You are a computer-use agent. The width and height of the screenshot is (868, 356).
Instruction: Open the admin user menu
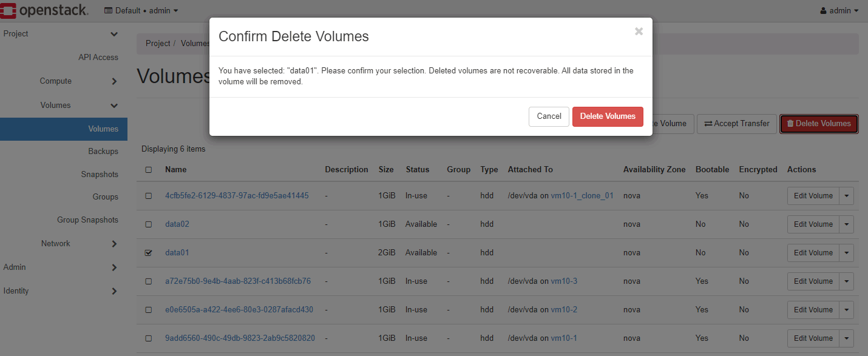click(839, 11)
